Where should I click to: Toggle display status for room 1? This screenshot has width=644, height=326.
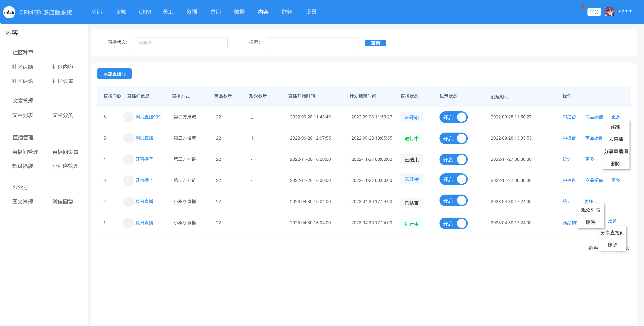(453, 223)
